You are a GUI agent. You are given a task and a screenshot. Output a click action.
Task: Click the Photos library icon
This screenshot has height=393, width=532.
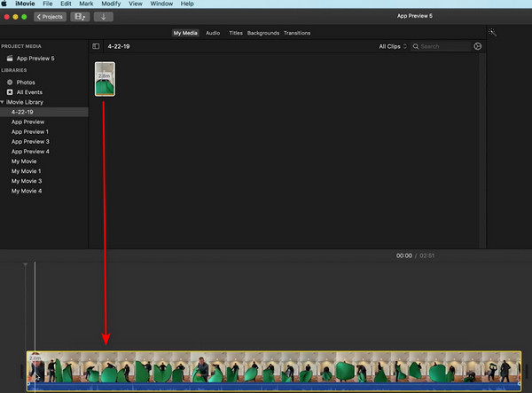point(10,83)
